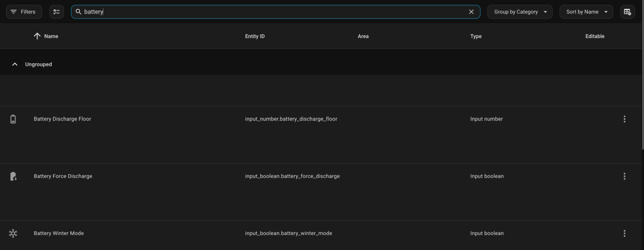The image size is (644, 250).
Task: Click the Battery Winter Mode snowflake icon
Action: (13, 234)
